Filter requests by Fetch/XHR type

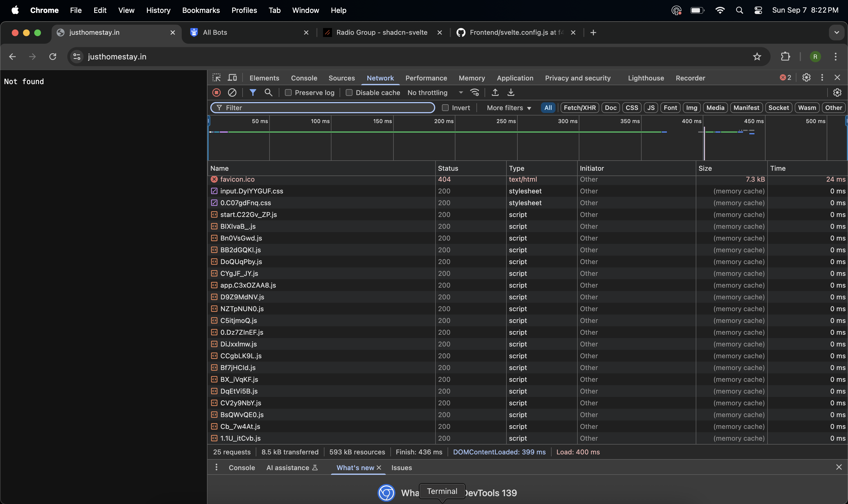(580, 108)
